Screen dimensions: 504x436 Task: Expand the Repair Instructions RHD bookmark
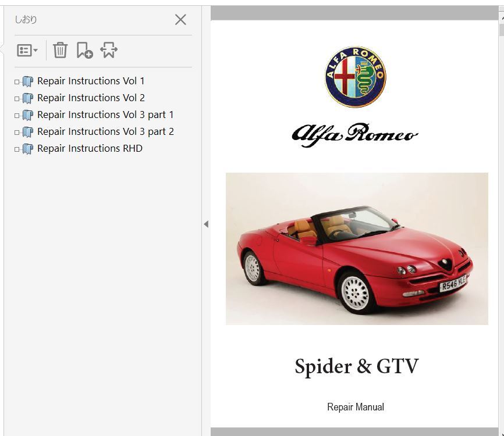[17, 149]
